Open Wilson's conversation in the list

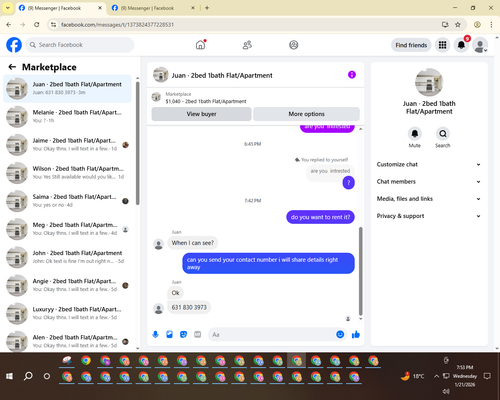pos(68,173)
